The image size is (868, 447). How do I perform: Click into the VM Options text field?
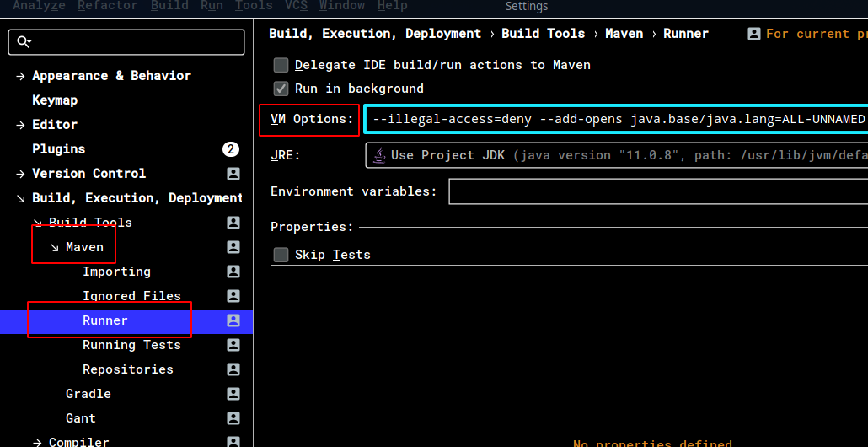(616, 119)
